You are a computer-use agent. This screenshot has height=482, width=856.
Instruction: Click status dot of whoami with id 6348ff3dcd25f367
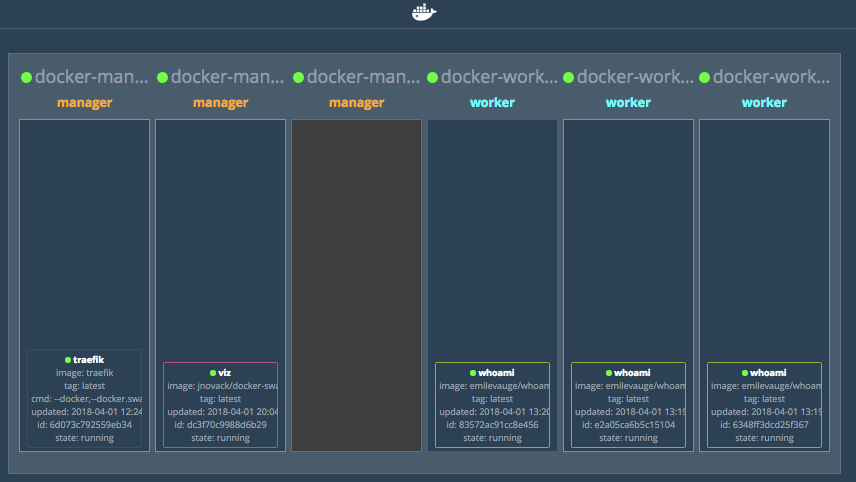point(745,373)
